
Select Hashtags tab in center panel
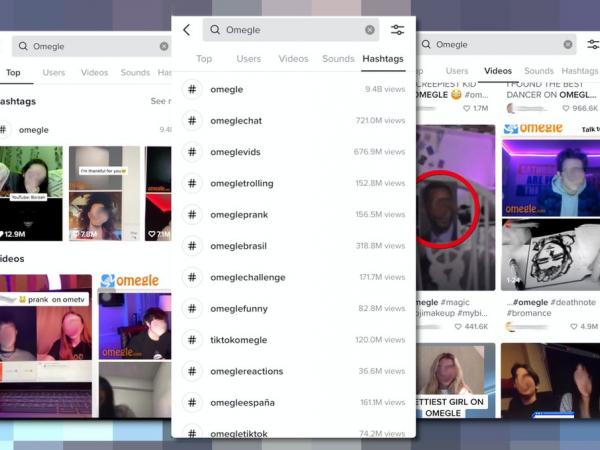tap(383, 59)
